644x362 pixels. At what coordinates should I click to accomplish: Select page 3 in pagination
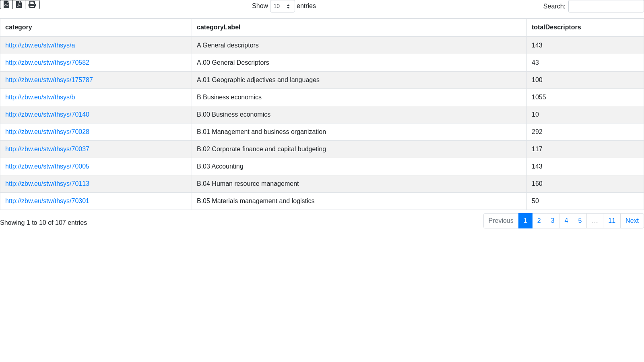coord(553,221)
